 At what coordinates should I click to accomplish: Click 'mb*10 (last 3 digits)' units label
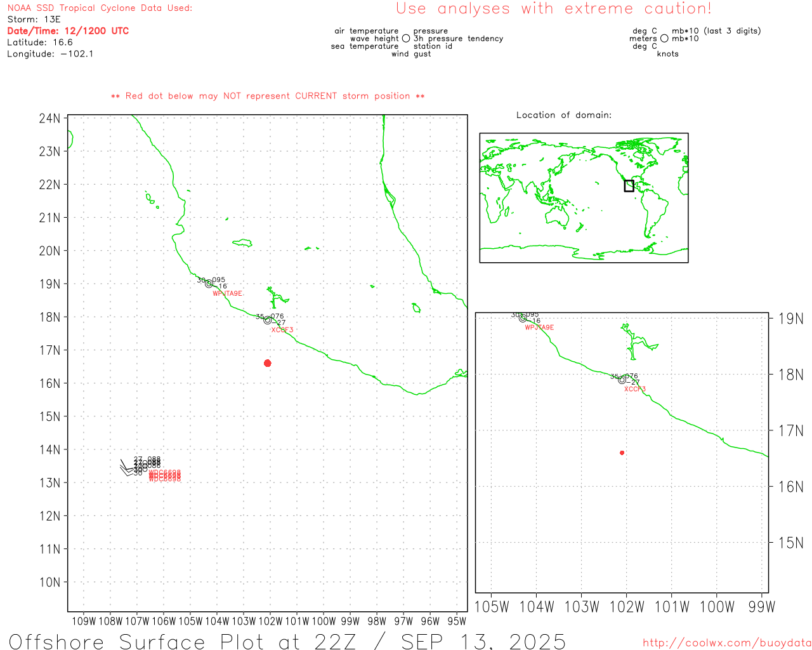716,31
